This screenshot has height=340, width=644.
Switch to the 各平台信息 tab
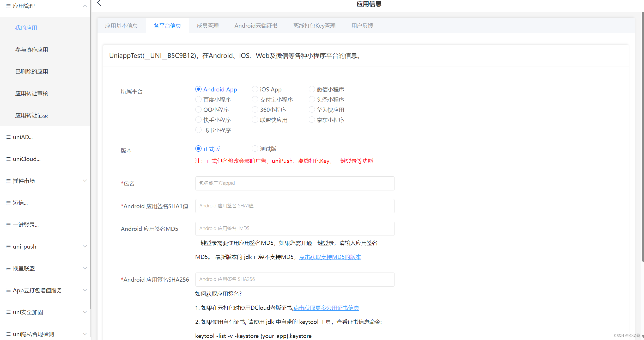point(167,26)
